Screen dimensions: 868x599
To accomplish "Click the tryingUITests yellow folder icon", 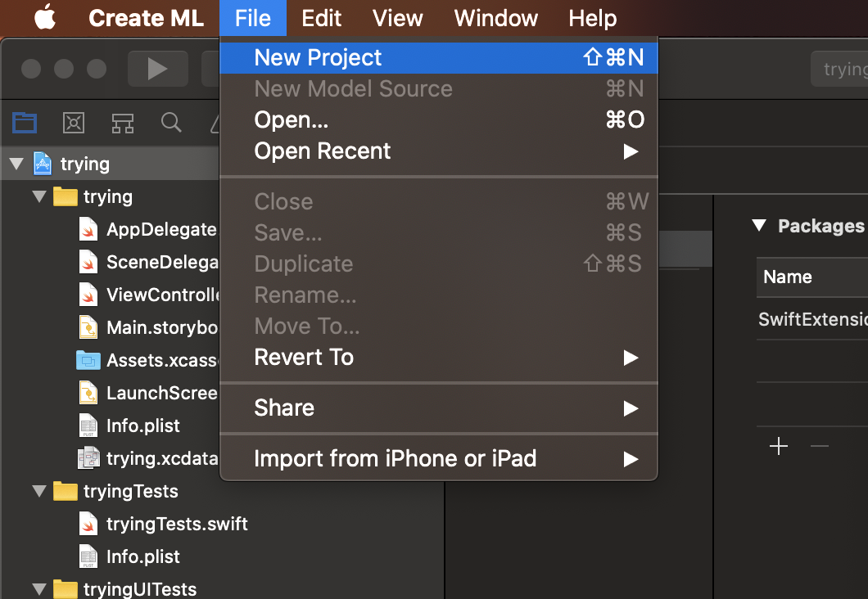I will tap(66, 588).
